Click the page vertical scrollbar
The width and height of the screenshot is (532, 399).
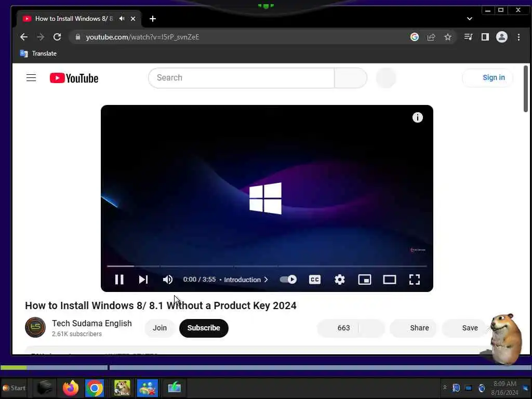(x=526, y=89)
